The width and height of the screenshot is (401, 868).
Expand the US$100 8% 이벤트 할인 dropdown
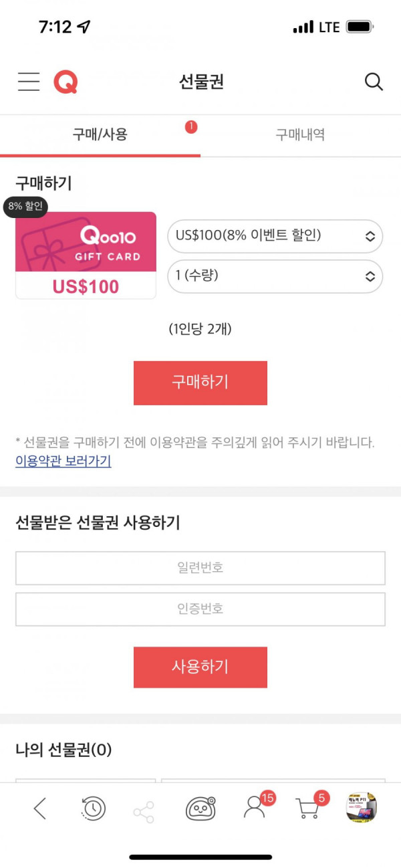click(x=275, y=236)
